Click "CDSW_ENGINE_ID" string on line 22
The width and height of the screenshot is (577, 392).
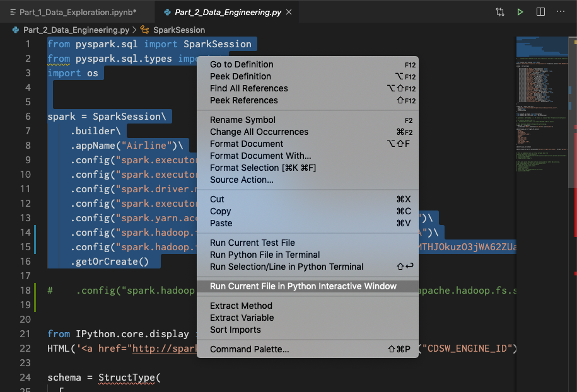[467, 349]
